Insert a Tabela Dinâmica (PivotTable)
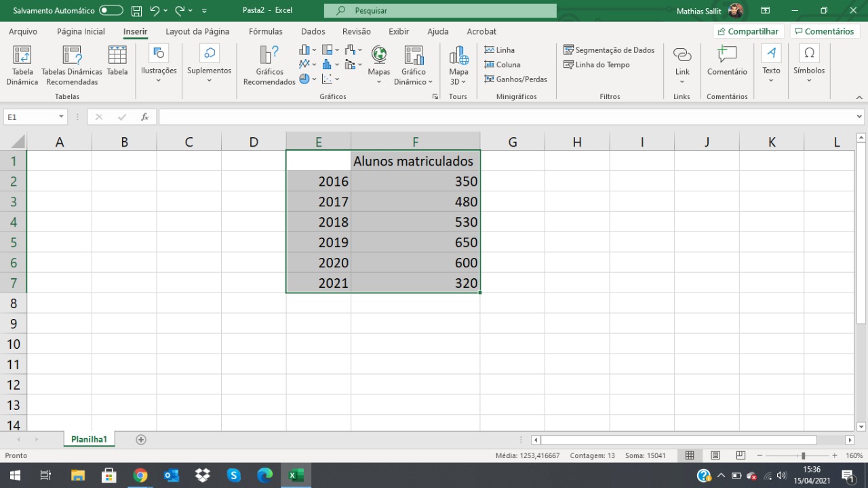This screenshot has width=868, height=488. (x=22, y=66)
